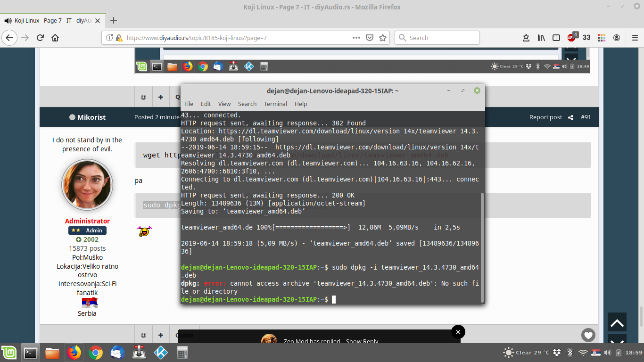
Task: Click Mikorist's avatar picture
Action: pyautogui.click(x=87, y=185)
